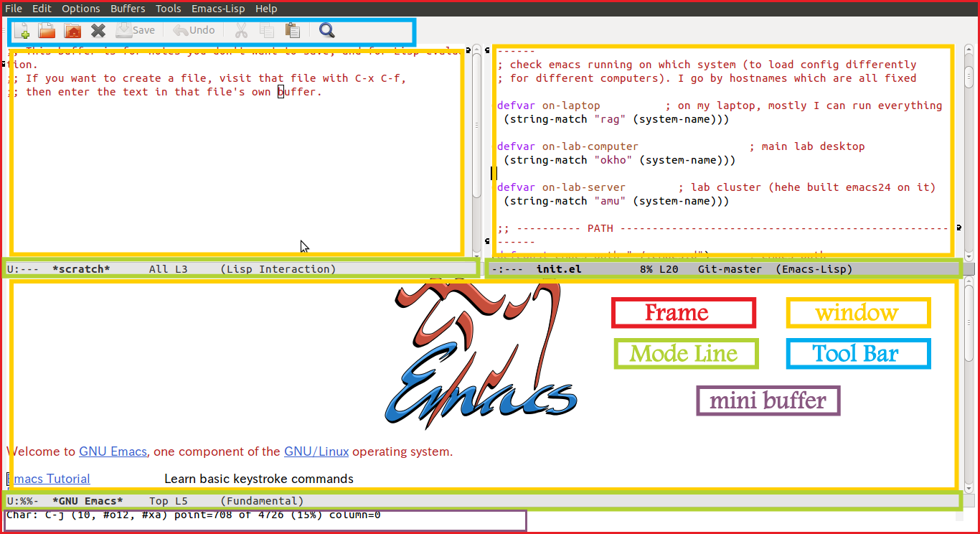980x534 pixels.
Task: Follow the GNU/Linux link
Action: click(x=316, y=452)
